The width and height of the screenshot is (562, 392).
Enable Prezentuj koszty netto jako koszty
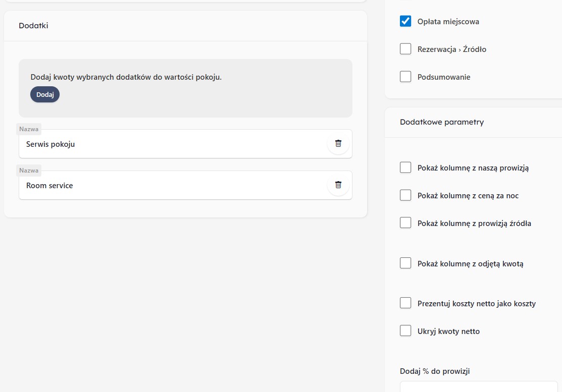405,303
